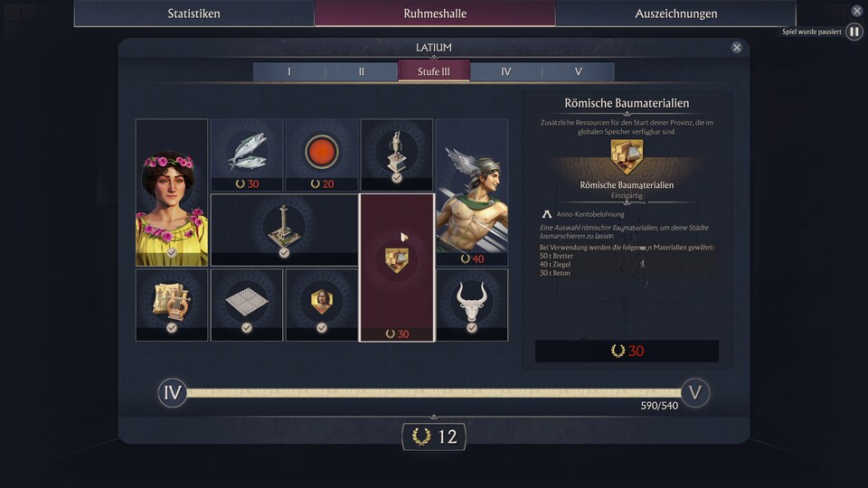Toggle the game pause button

pos(854,32)
